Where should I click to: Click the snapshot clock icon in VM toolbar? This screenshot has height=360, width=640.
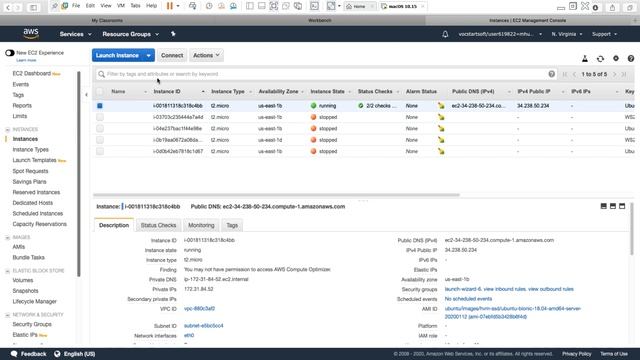tap(209, 6)
